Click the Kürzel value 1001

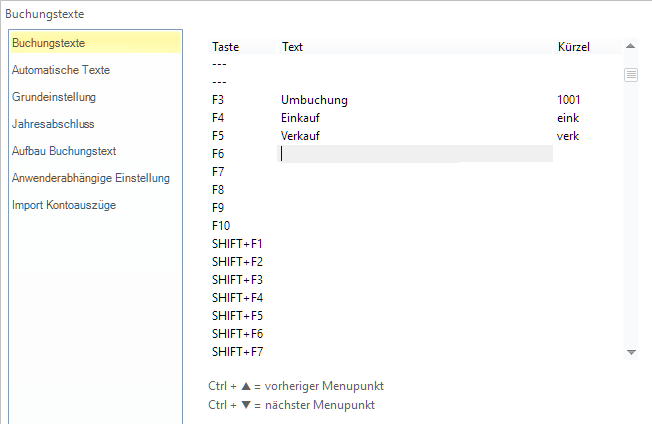point(569,100)
